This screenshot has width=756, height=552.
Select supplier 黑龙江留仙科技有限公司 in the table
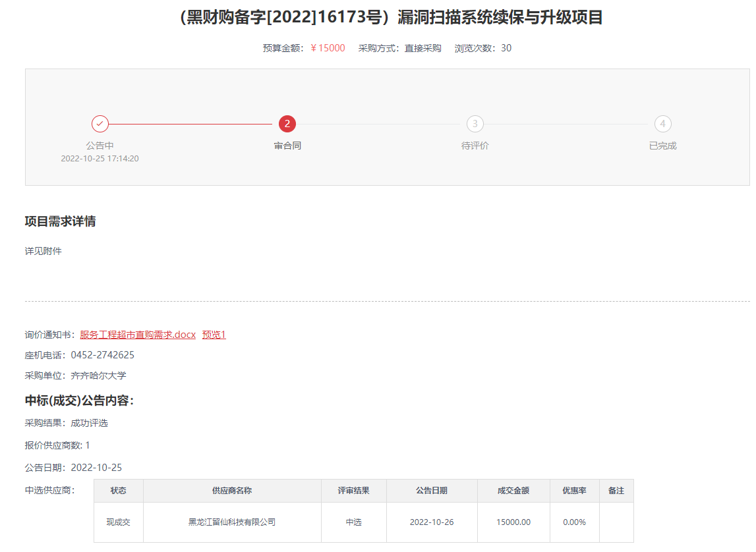pyautogui.click(x=233, y=522)
